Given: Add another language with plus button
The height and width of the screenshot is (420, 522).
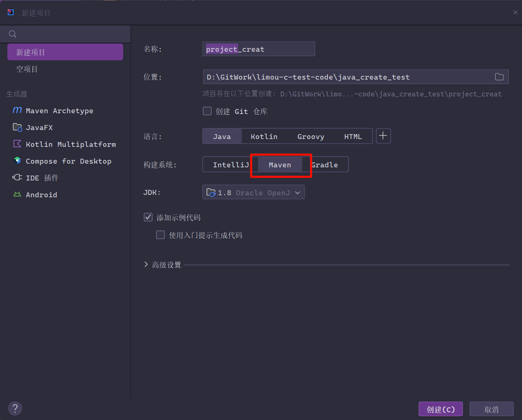Looking at the screenshot, I should coord(383,136).
